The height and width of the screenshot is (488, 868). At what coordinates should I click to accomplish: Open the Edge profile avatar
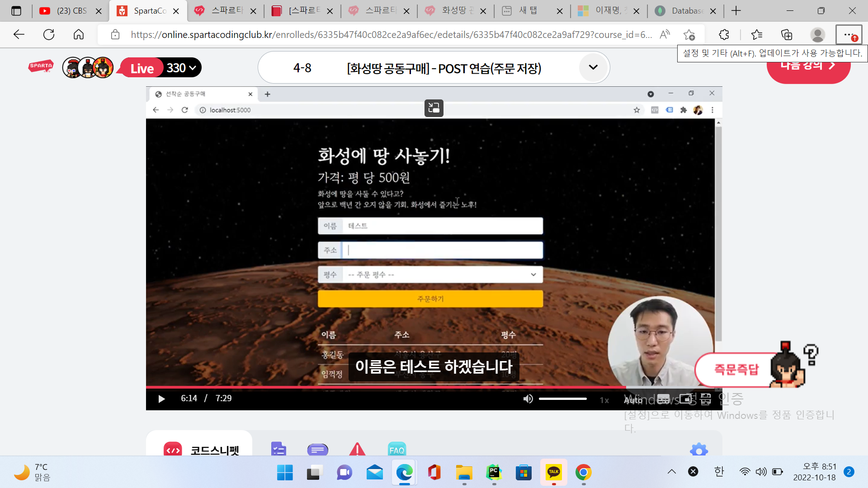click(x=817, y=35)
